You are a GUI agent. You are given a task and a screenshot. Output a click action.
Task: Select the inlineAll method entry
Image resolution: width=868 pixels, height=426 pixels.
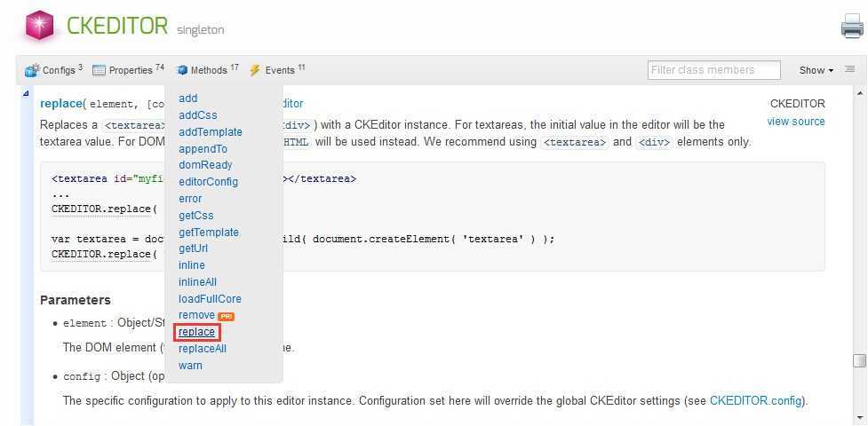tap(197, 282)
